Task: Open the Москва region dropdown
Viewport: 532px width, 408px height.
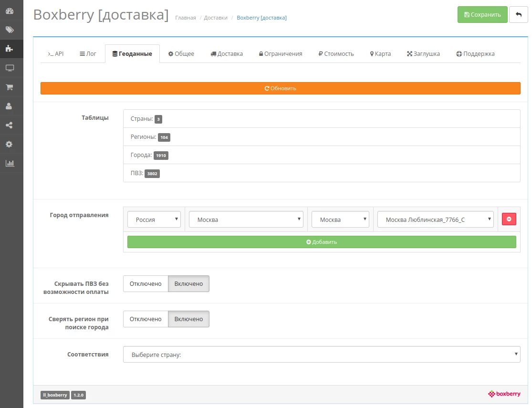Action: [246, 220]
